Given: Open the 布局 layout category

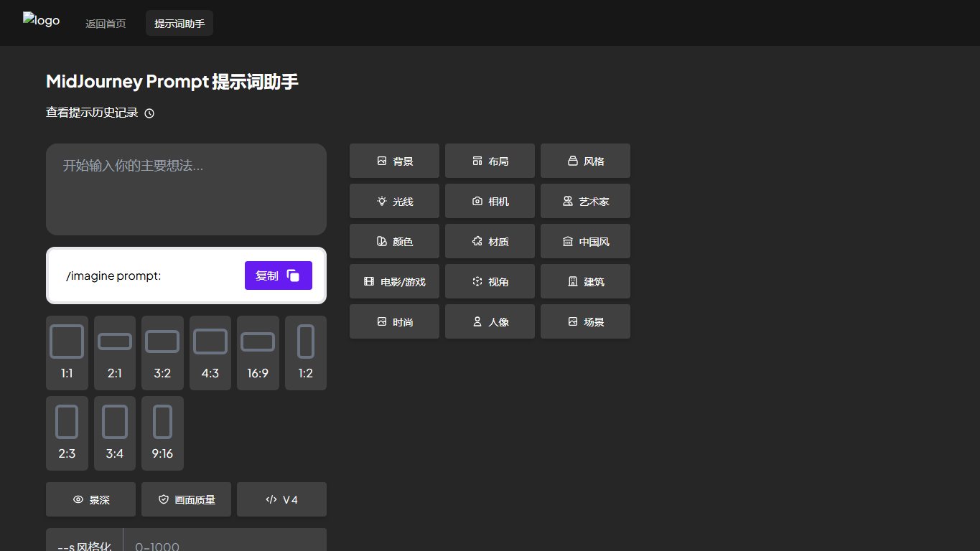Looking at the screenshot, I should 490,161.
